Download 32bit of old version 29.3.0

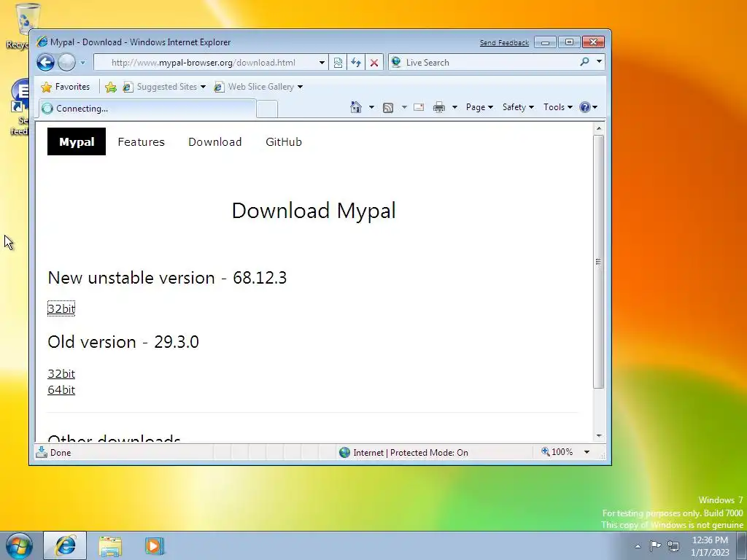click(61, 374)
